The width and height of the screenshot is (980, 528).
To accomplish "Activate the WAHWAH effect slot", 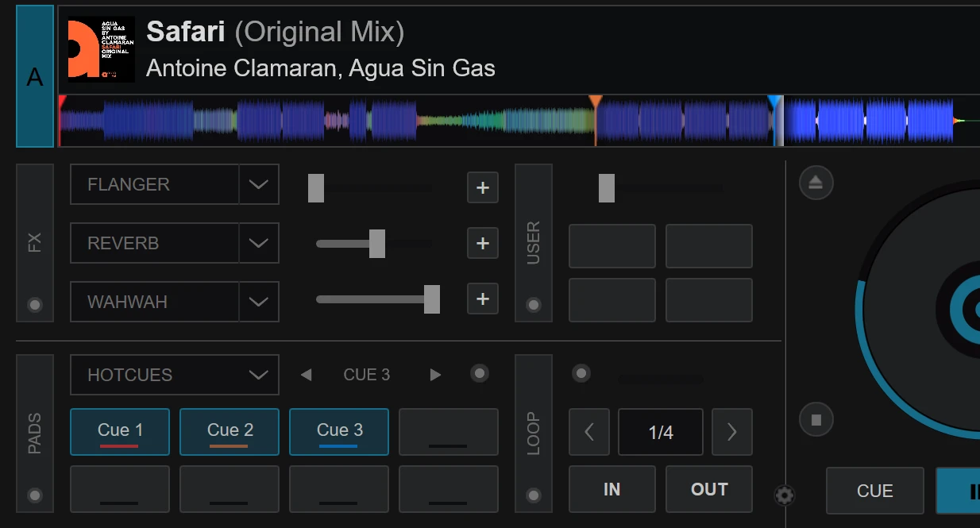I will click(155, 302).
